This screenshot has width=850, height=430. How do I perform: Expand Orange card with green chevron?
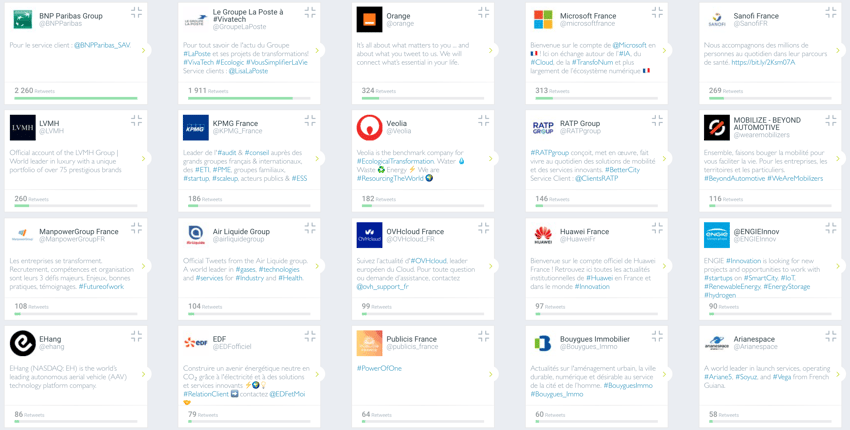click(x=490, y=50)
